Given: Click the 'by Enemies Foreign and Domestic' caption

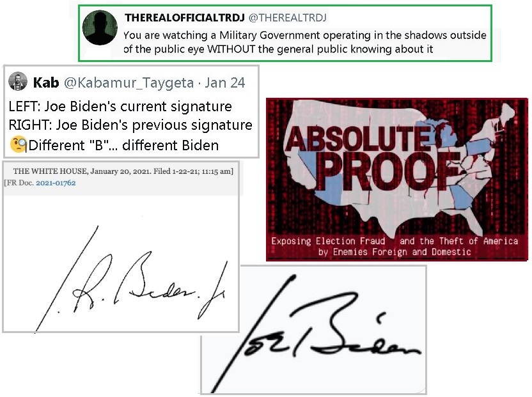Looking at the screenshot, I should (x=395, y=252).
